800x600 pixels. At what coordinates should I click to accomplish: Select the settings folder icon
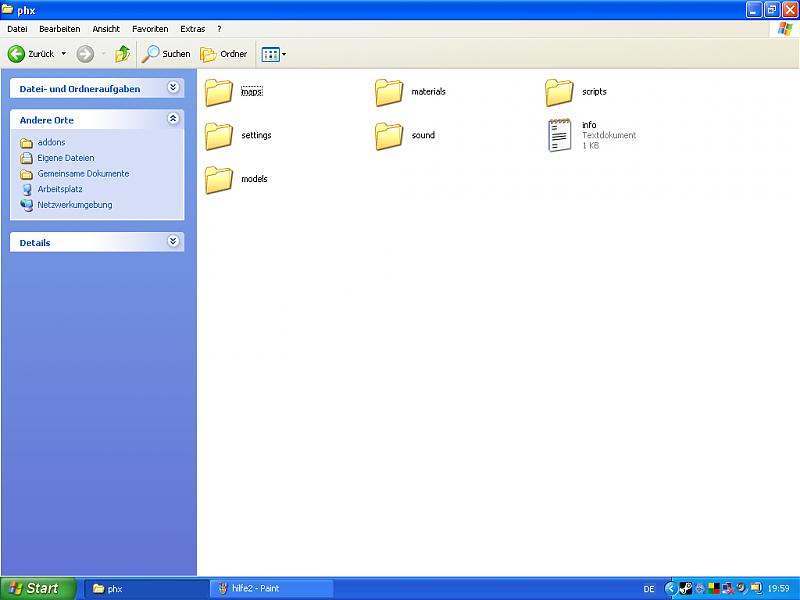pyautogui.click(x=219, y=136)
